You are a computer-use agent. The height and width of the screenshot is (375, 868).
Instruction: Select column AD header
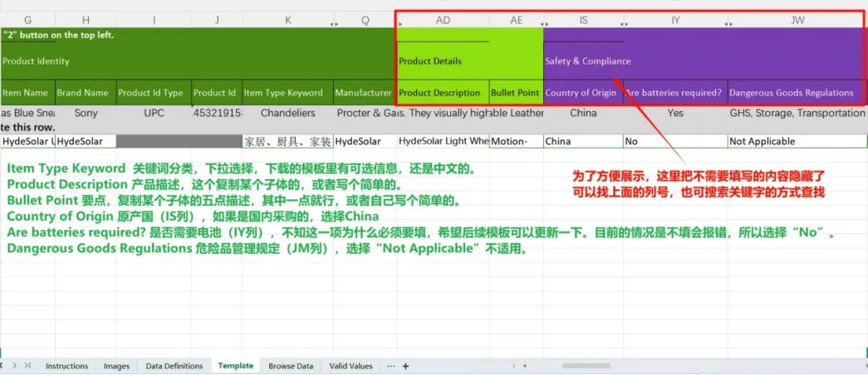point(442,20)
